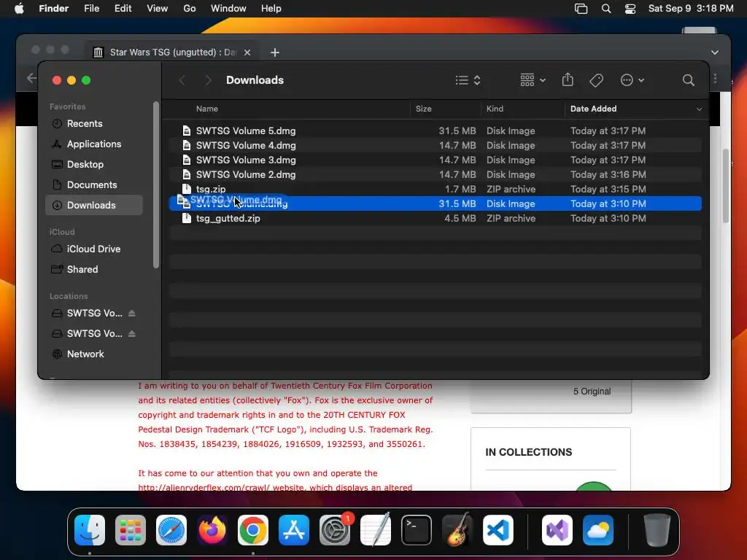Open Visual Studio Code from the Dock

[498, 529]
